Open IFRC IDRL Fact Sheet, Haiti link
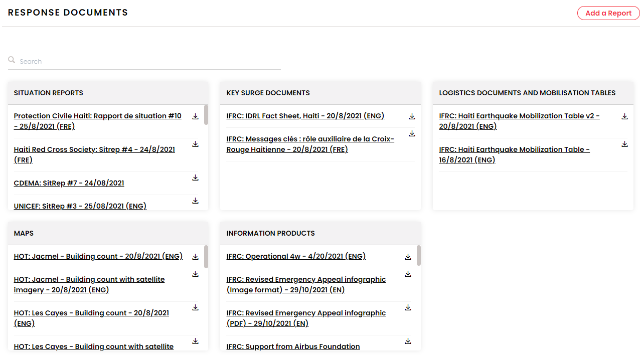 tap(305, 116)
